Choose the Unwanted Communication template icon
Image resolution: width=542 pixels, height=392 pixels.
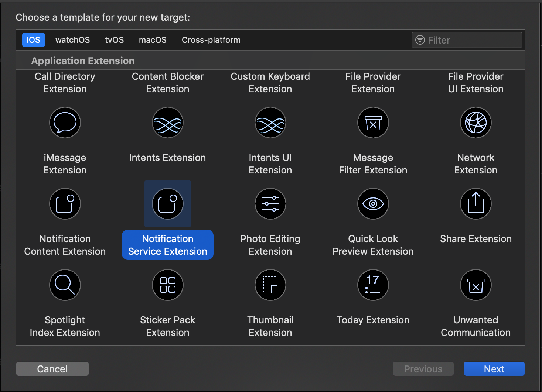point(476,285)
